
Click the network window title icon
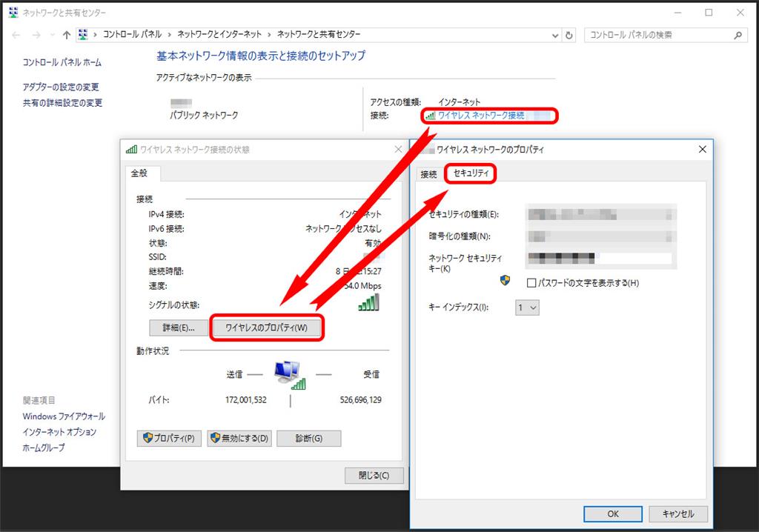point(13,13)
